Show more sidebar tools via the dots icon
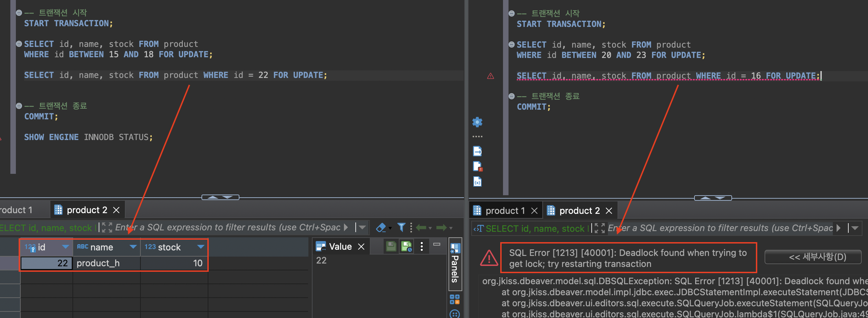The width and height of the screenshot is (868, 318). [x=477, y=137]
